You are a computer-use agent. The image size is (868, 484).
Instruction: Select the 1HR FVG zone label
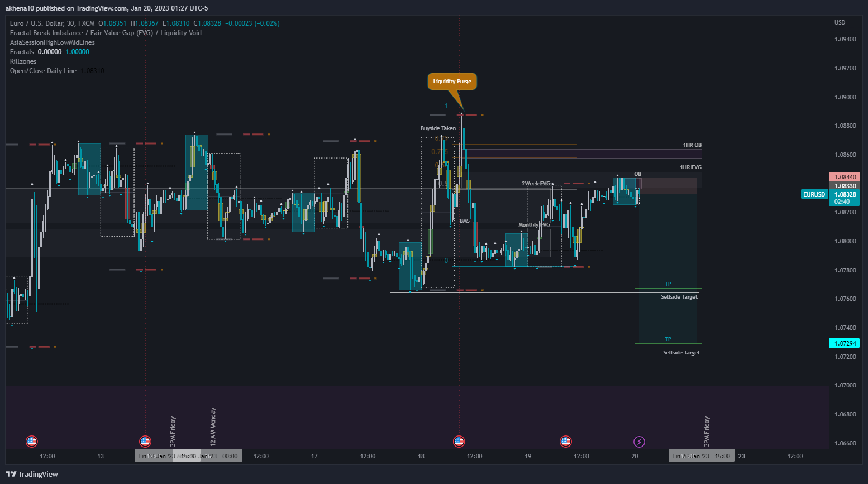690,167
